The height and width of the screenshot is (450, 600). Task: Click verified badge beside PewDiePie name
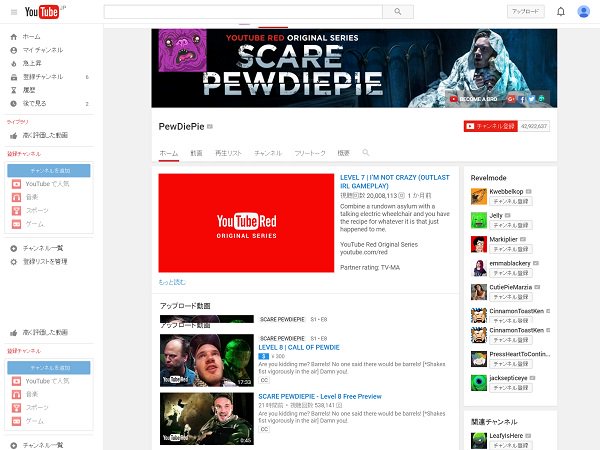[210, 127]
